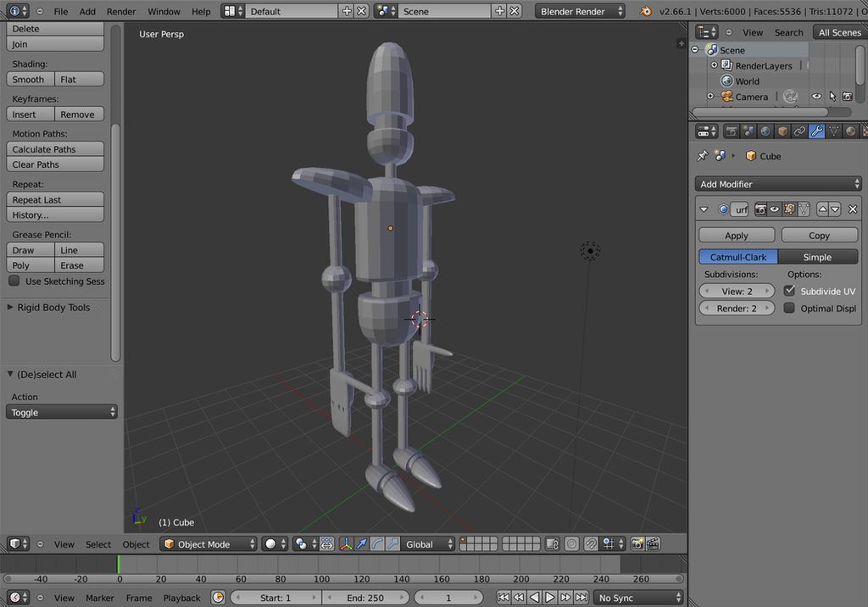Click the lock layers to scene icon

553,544
